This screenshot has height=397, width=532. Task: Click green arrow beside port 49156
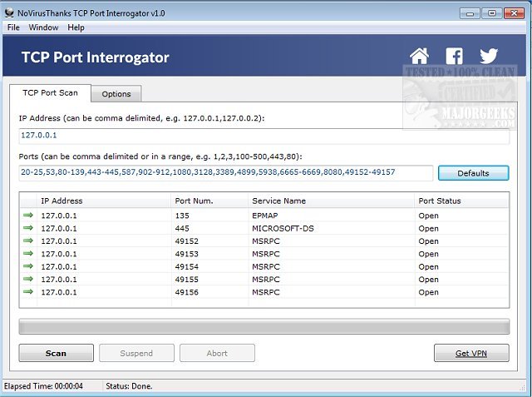click(29, 292)
